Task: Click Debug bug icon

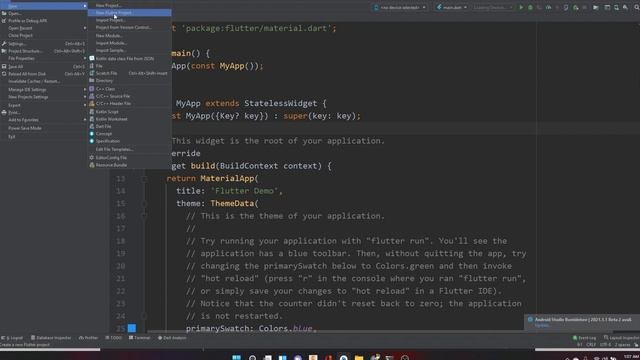Action: (530, 7)
